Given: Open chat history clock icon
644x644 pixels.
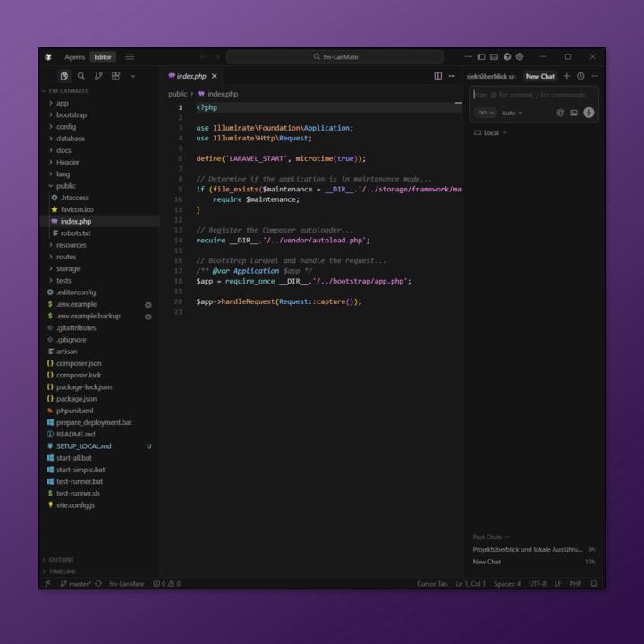Looking at the screenshot, I should point(580,76).
